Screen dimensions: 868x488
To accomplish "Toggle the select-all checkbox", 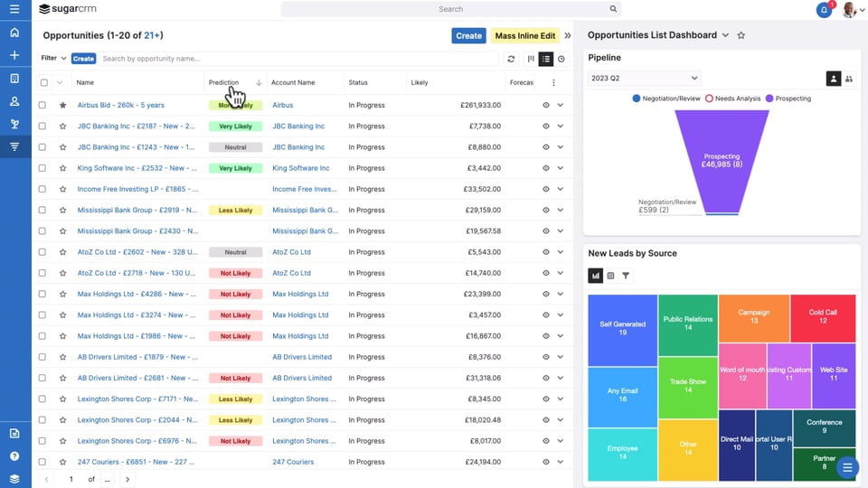I will coord(44,82).
